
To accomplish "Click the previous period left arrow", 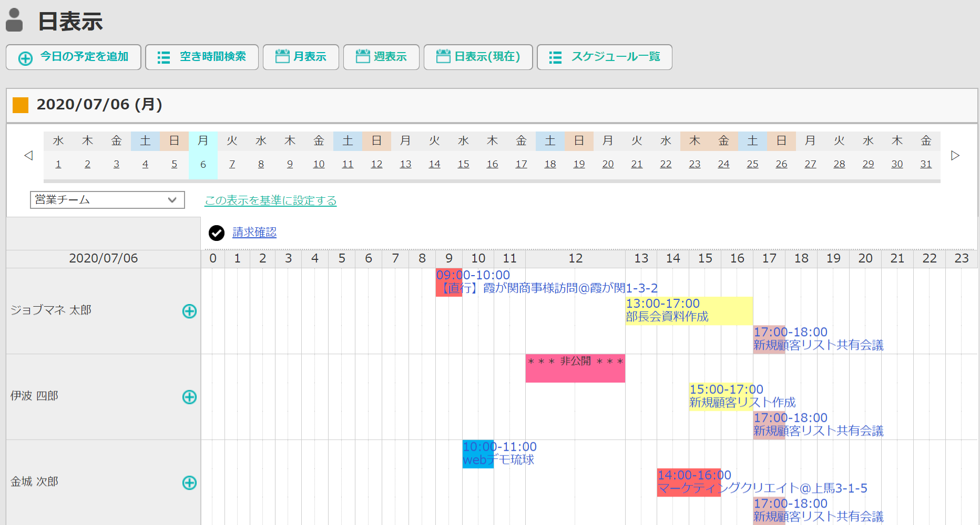I will click(x=28, y=156).
